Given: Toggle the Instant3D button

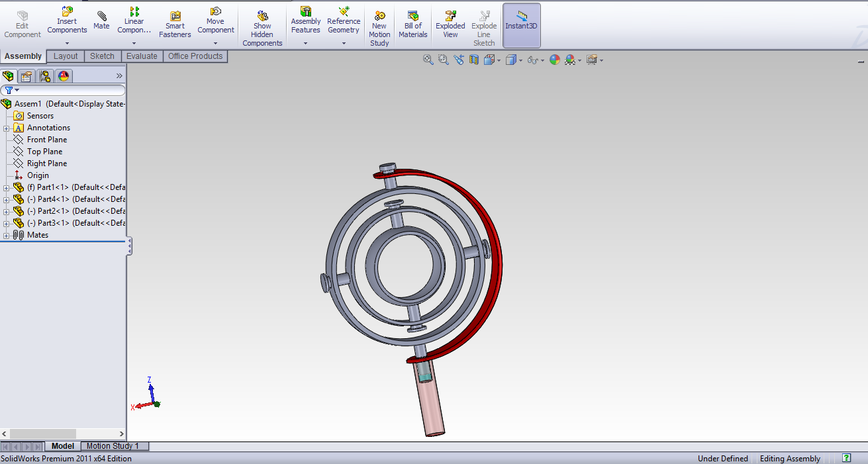Looking at the screenshot, I should click(522, 25).
